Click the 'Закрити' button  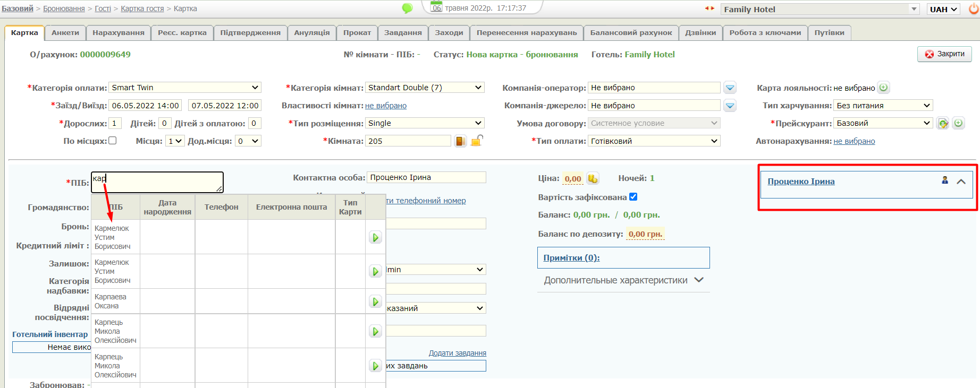944,54
